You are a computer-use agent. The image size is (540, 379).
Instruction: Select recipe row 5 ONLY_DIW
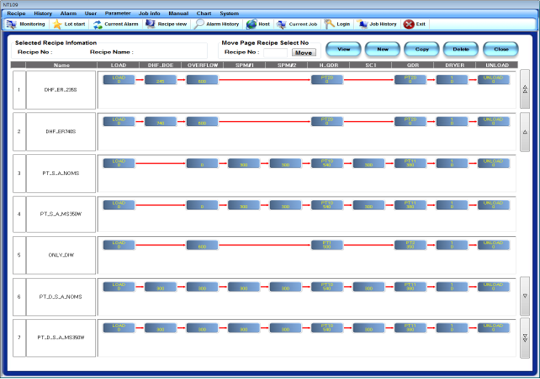[x=264, y=255]
